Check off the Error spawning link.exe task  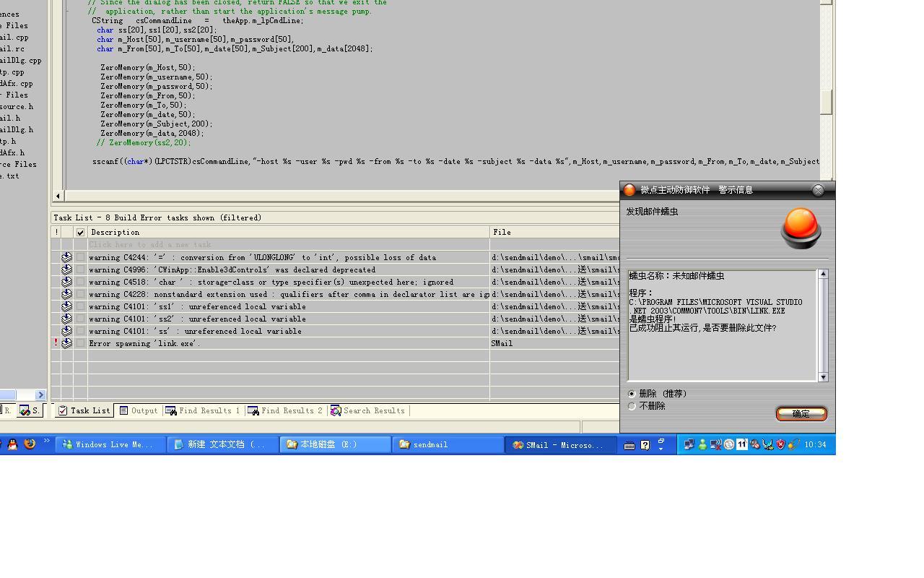tap(80, 343)
